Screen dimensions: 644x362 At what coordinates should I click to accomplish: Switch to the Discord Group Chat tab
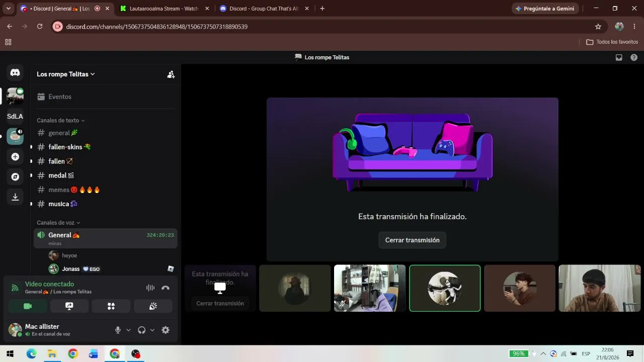[x=265, y=9]
